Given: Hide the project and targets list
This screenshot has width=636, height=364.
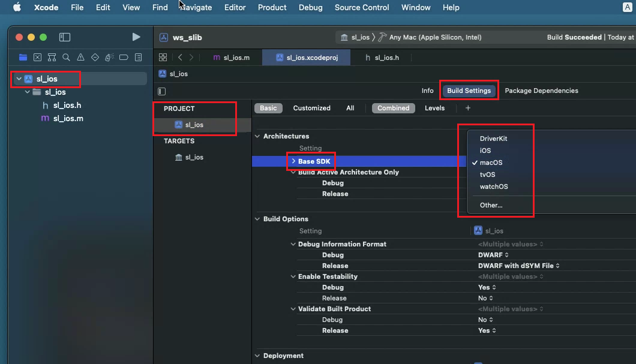Looking at the screenshot, I should pos(162,91).
